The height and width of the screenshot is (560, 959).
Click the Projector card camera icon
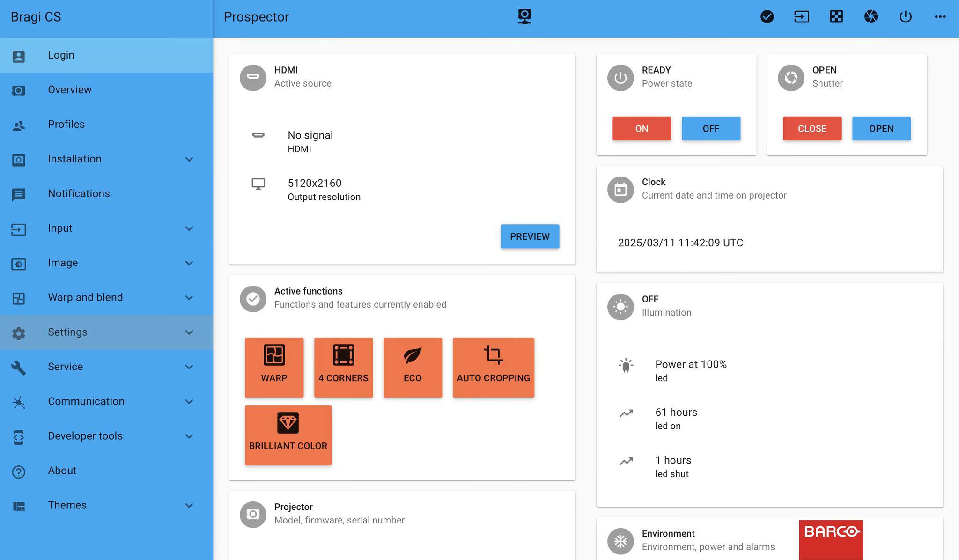pos(253,515)
